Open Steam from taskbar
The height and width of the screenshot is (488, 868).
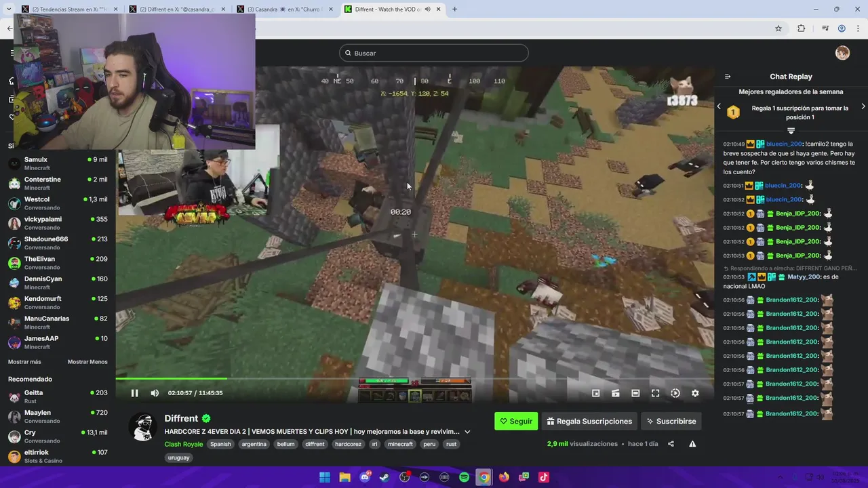[x=384, y=477]
